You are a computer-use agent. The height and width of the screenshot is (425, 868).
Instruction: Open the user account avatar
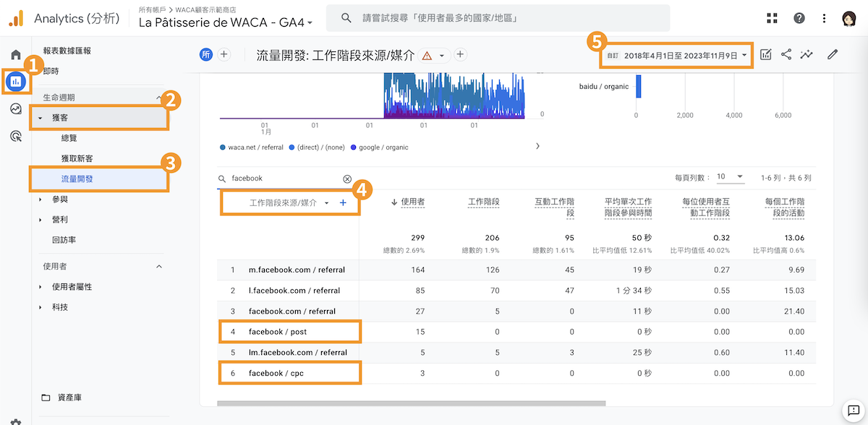pos(850,19)
